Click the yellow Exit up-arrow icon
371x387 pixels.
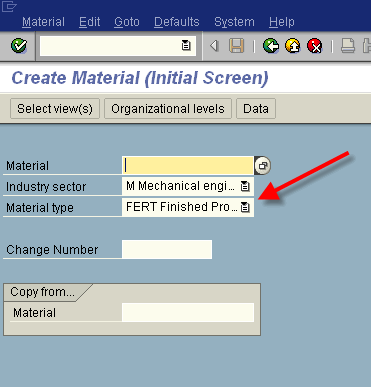click(293, 46)
